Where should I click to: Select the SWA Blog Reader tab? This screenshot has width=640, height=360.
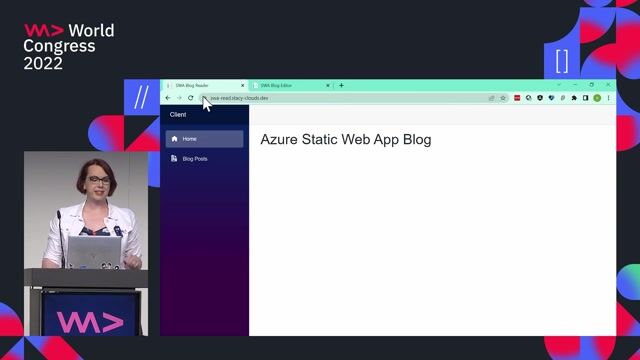click(205, 85)
